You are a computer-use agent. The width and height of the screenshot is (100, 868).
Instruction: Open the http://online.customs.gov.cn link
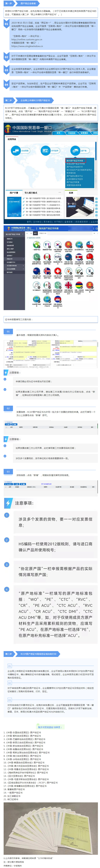pos(27,39)
